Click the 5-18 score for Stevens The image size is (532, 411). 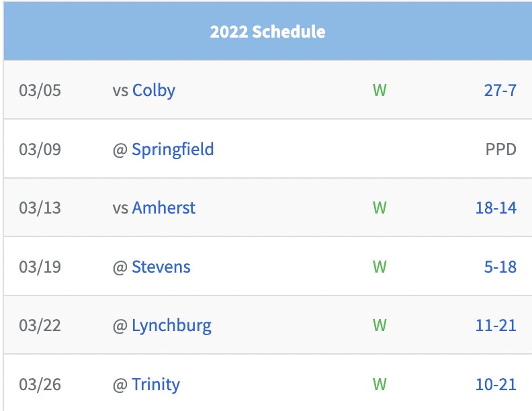coord(500,267)
